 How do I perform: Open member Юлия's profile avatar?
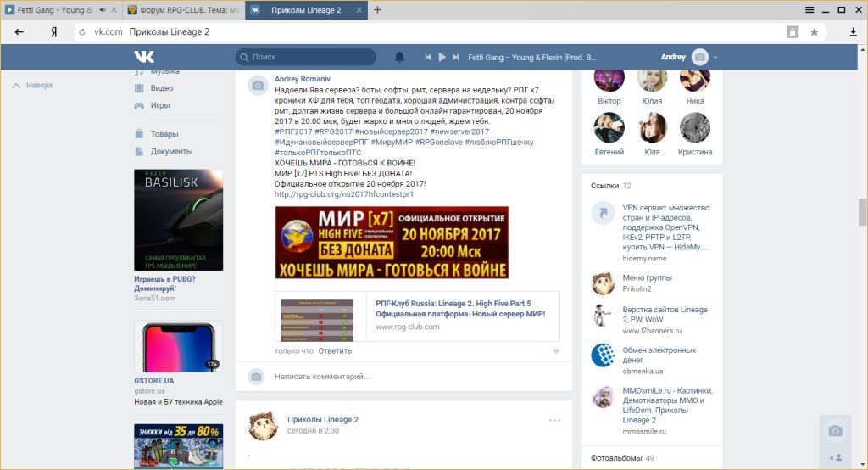click(652, 81)
